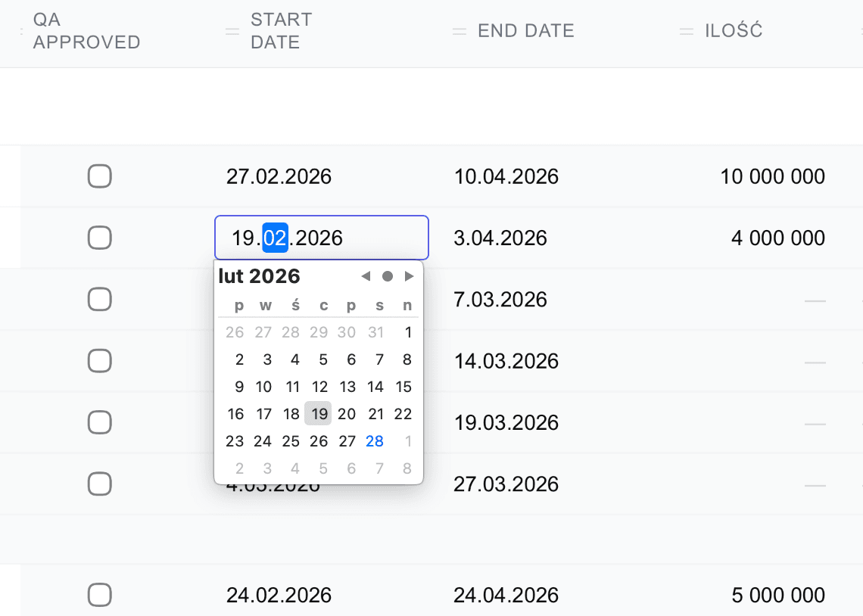Click the today dot in calendar header
Screen dimensions: 863x616
(388, 276)
